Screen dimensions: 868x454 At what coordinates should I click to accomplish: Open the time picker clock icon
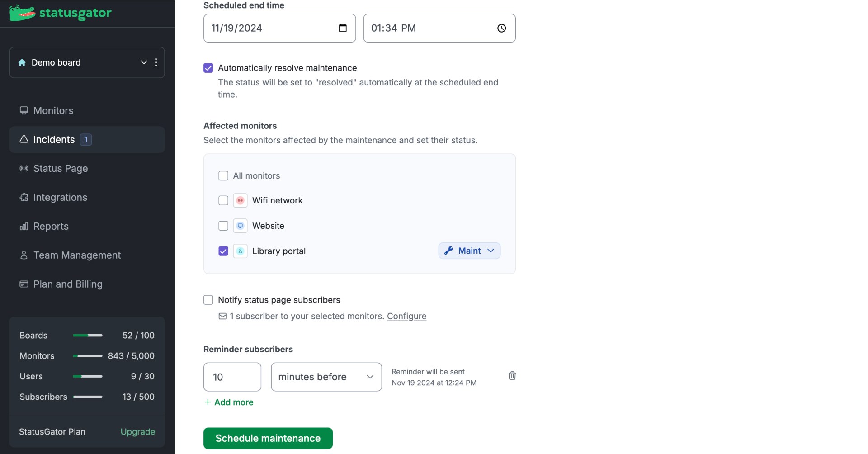pyautogui.click(x=501, y=28)
